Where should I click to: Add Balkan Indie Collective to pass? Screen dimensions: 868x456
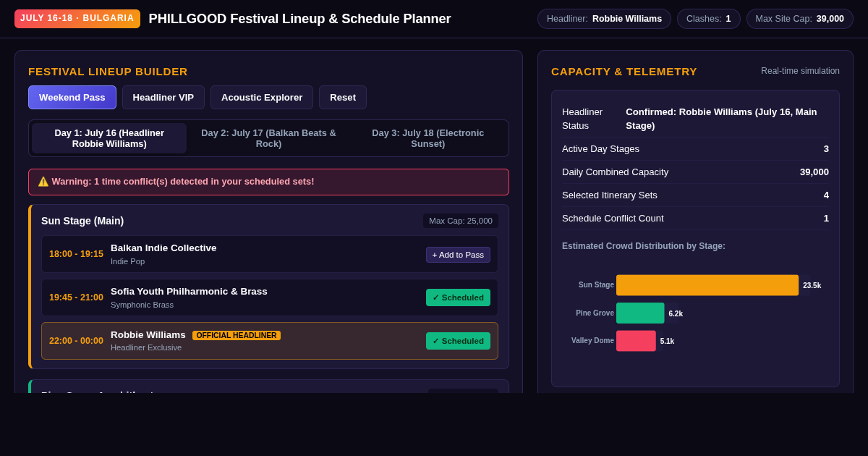[458, 255]
